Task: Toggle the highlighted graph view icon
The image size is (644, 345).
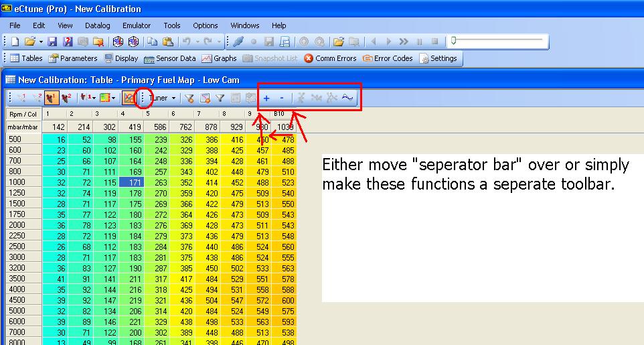Action: pyautogui.click(x=129, y=98)
